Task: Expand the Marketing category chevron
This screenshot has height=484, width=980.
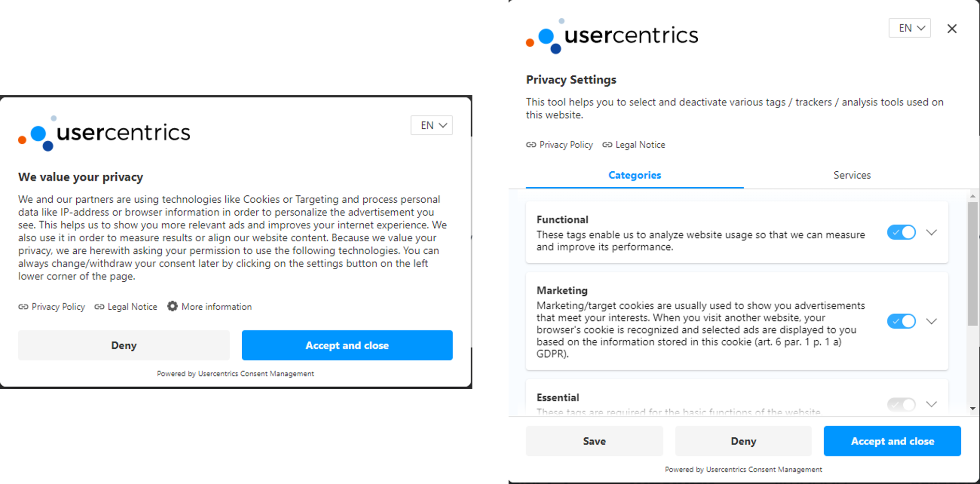Action: [x=932, y=321]
